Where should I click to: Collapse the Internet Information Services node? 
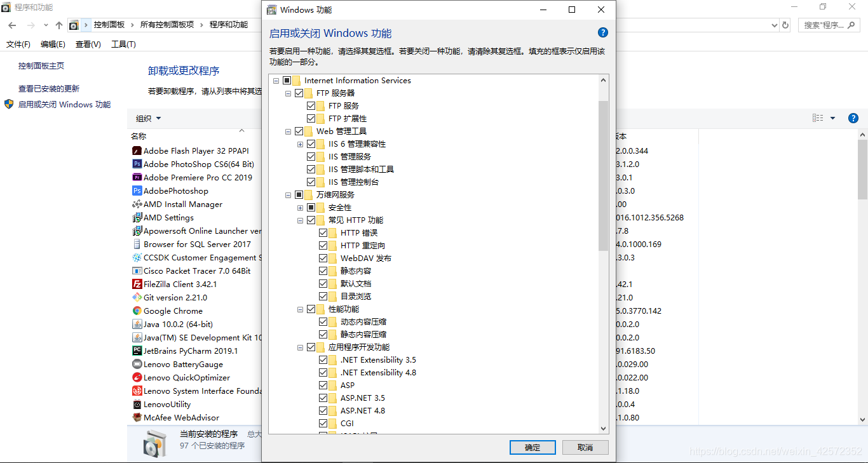click(x=276, y=81)
